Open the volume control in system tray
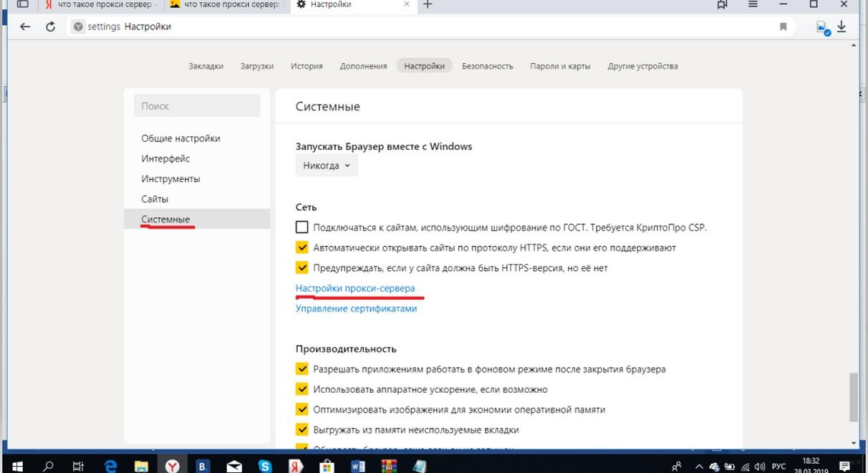Screen dimensions: 868x473 (760, 467)
